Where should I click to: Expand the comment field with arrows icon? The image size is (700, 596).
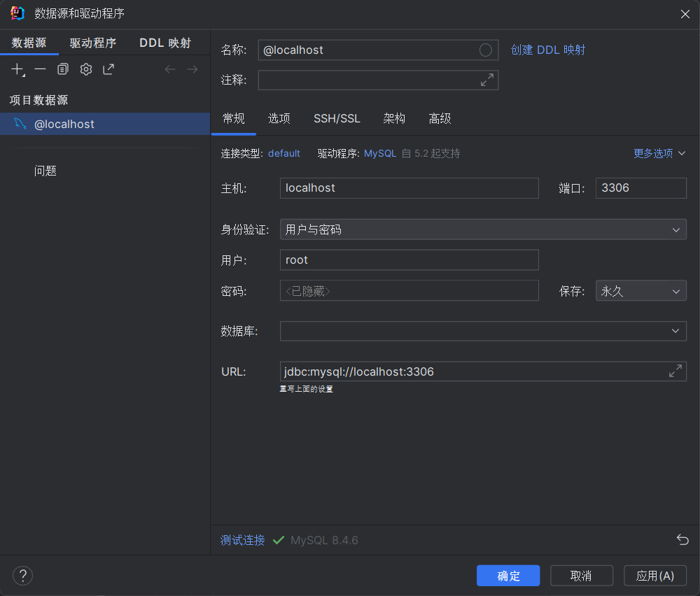tap(487, 80)
